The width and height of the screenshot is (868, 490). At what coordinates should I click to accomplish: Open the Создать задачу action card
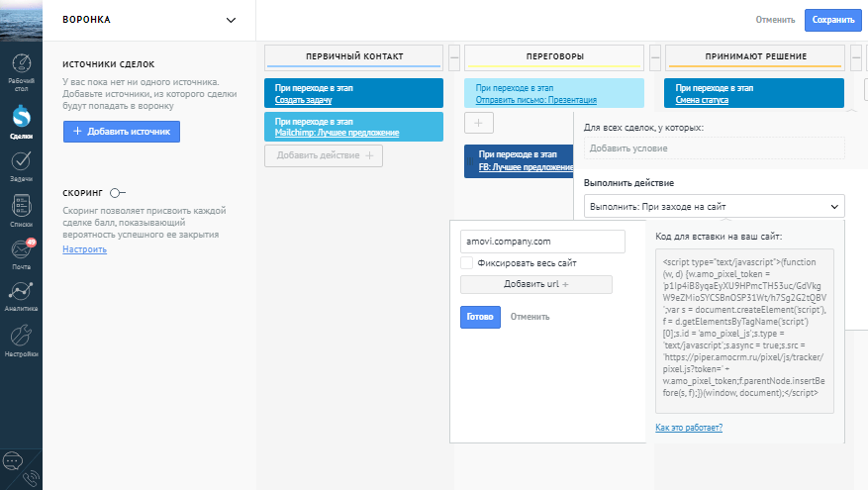[353, 93]
